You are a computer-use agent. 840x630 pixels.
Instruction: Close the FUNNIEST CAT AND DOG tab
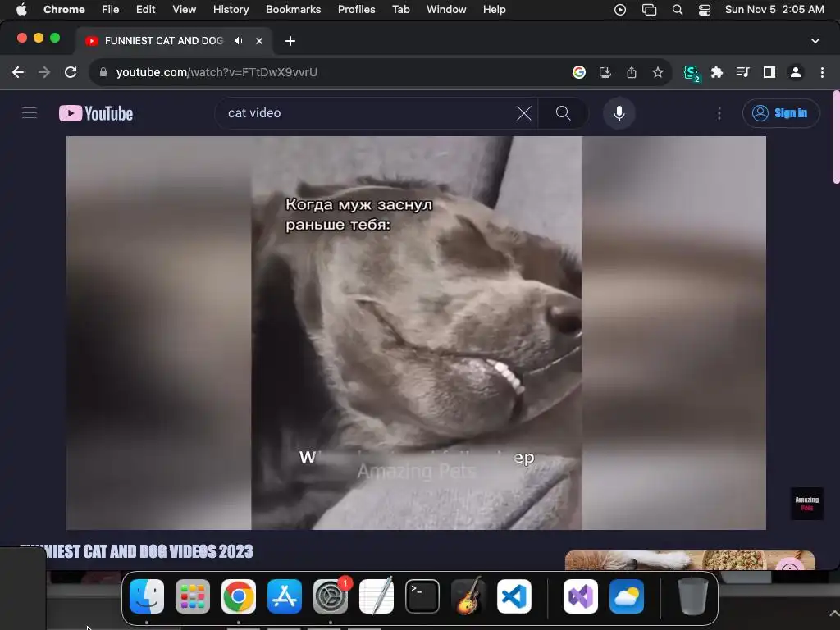pos(258,41)
